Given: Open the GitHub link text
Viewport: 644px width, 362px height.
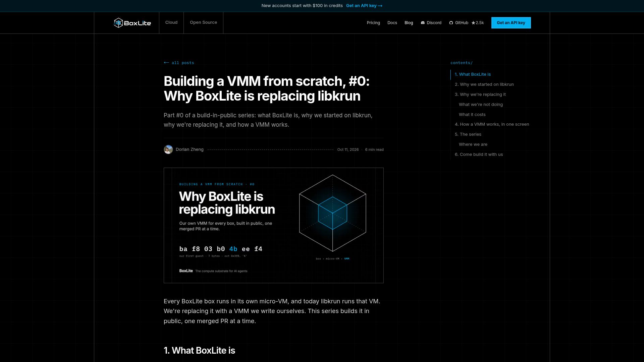Looking at the screenshot, I should pyautogui.click(x=462, y=23).
